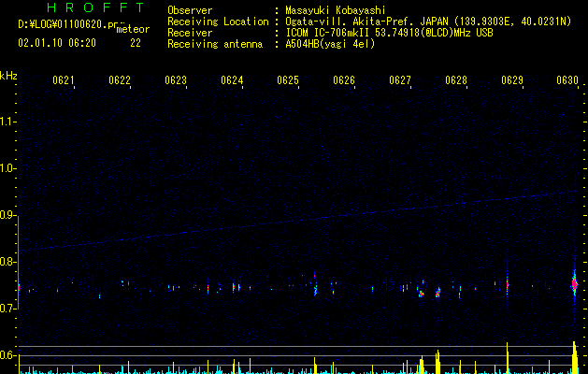588x374 pixels.
Task: Click time marker 0626
Action: [x=343, y=80]
